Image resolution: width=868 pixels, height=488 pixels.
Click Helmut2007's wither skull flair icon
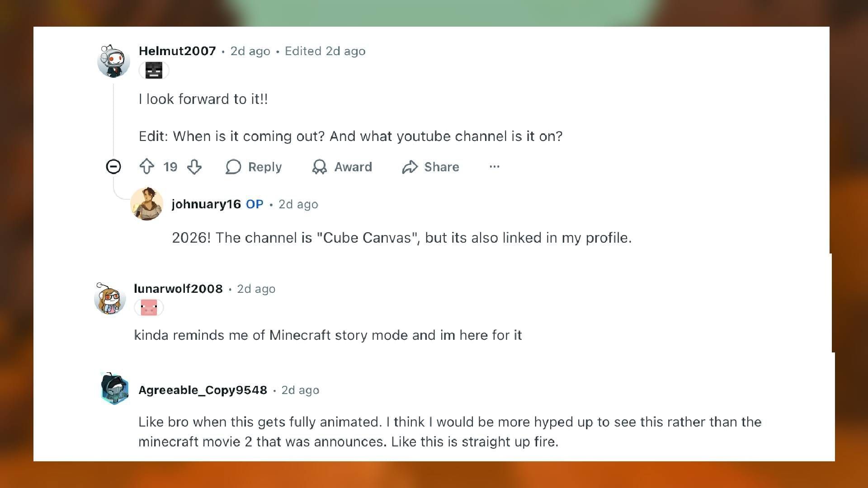tap(154, 70)
